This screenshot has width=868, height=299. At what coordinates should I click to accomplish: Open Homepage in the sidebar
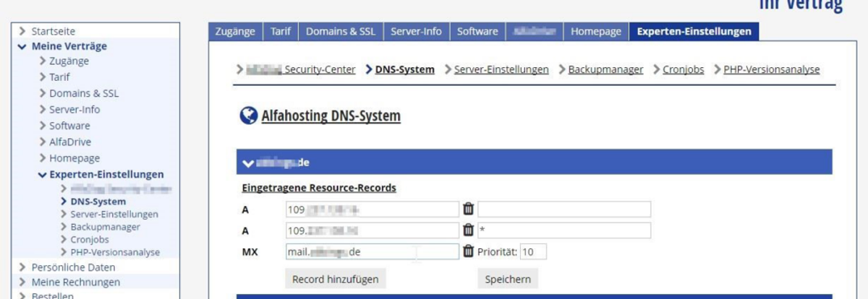coord(75,158)
